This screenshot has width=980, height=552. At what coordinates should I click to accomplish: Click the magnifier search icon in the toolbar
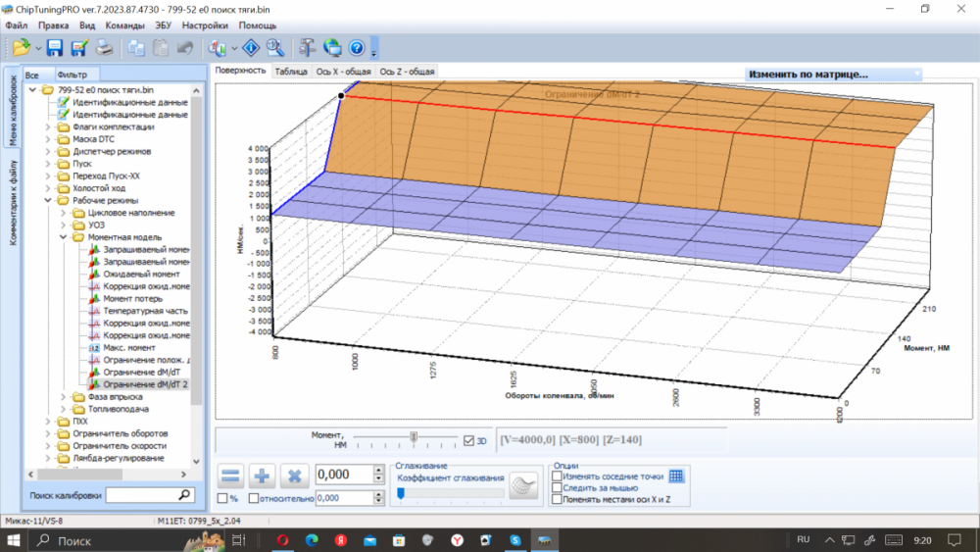(x=275, y=47)
